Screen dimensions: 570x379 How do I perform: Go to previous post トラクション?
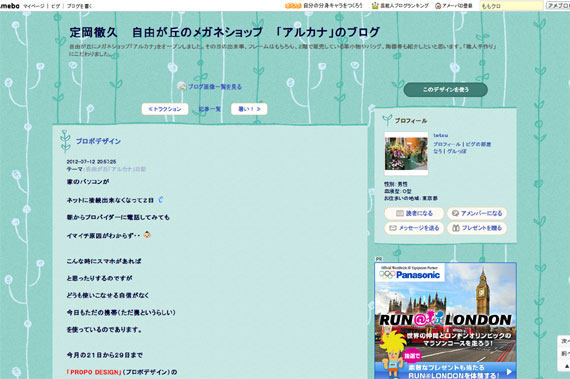click(x=165, y=109)
